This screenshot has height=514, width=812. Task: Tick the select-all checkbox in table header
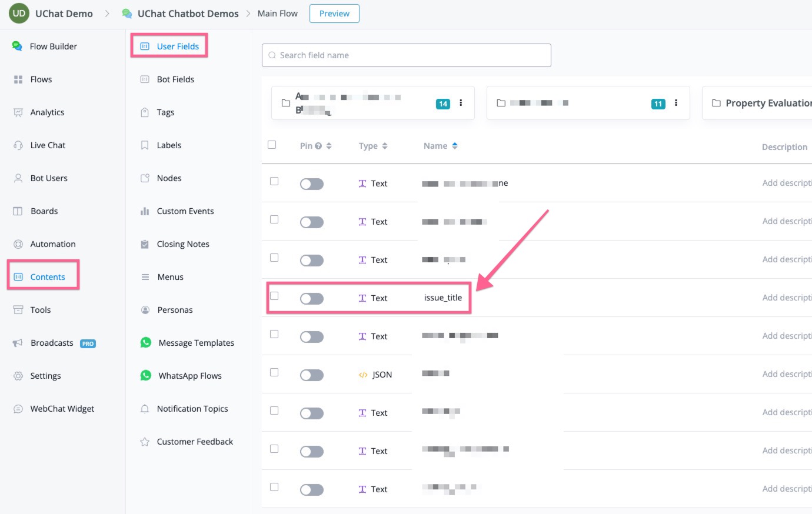pos(272,145)
